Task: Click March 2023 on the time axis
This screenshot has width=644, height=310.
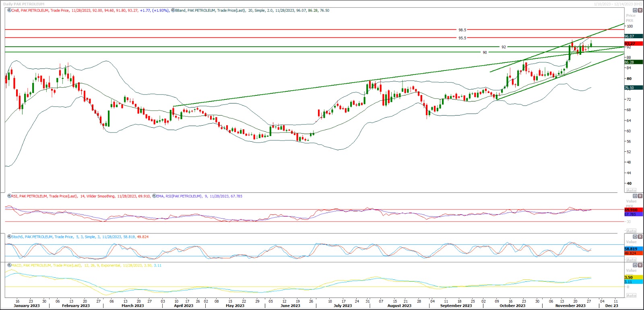Action: point(133,306)
